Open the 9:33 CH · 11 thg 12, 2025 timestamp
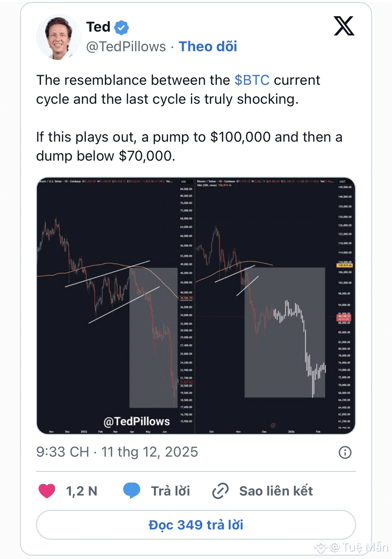This screenshot has width=392, height=559. click(x=117, y=452)
